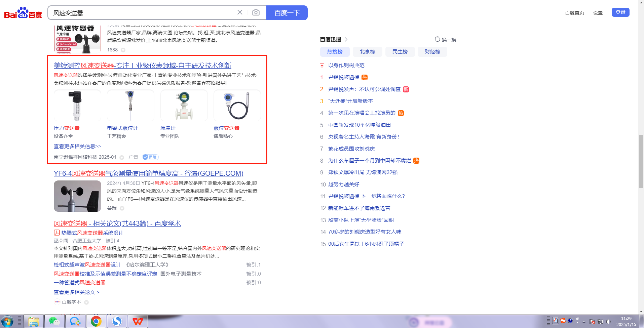
Task: Open hot search 央视著名主持人海霞 有新身份!
Action: pos(364,137)
